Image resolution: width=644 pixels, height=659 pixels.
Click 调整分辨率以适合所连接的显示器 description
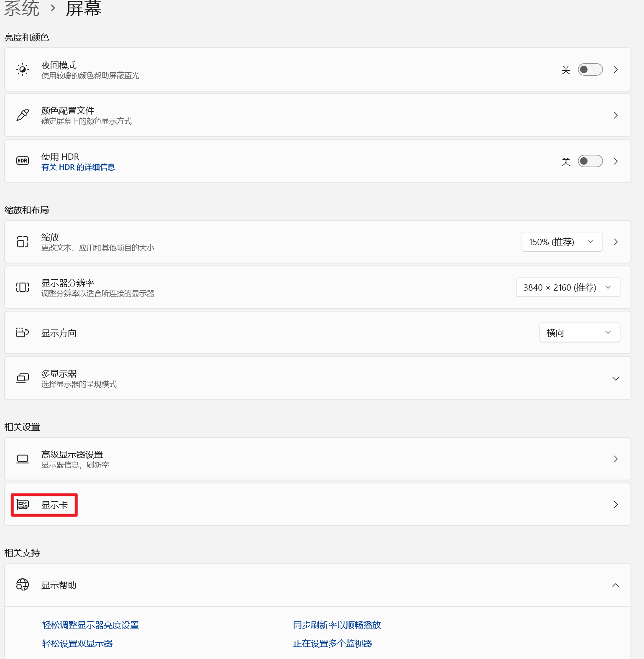(x=98, y=294)
